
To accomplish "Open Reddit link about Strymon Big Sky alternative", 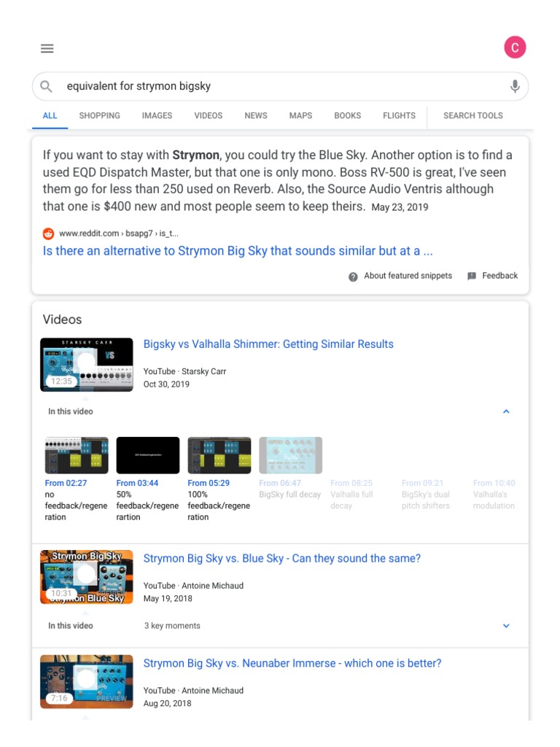I will pos(238,251).
